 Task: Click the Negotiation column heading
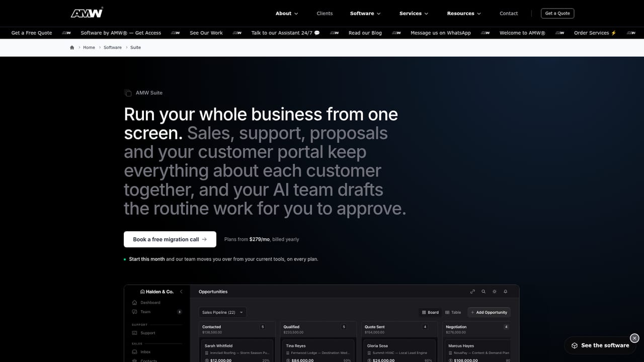tap(456, 327)
